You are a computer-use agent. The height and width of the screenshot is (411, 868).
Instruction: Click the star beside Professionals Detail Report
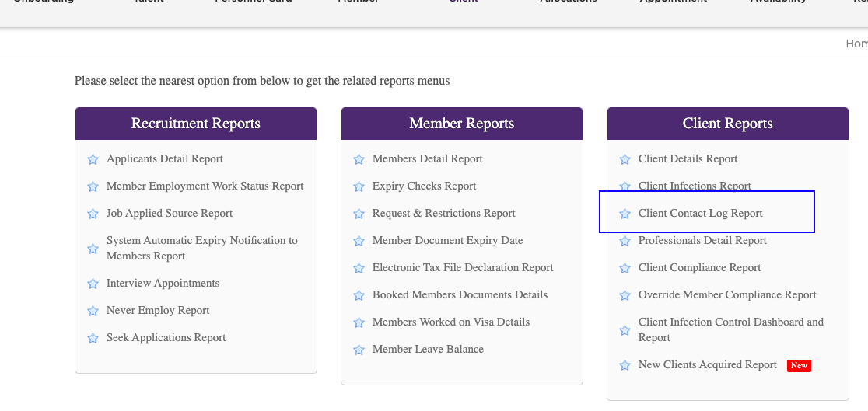point(625,241)
